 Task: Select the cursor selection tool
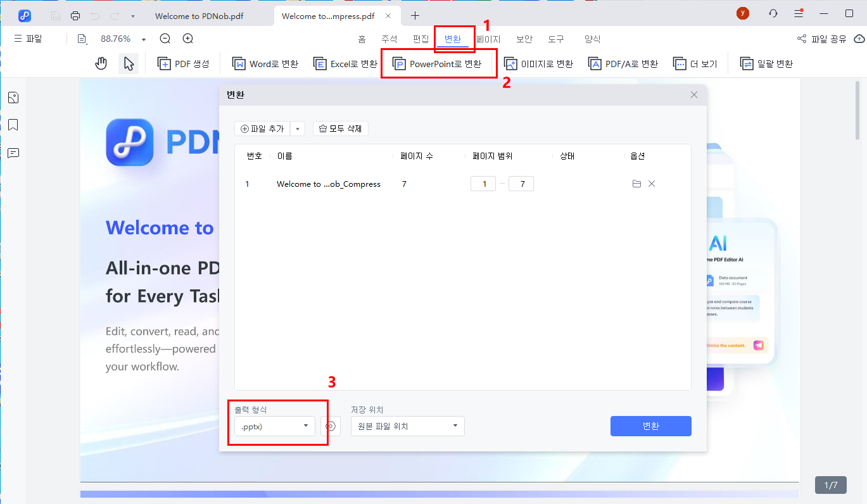click(x=129, y=63)
